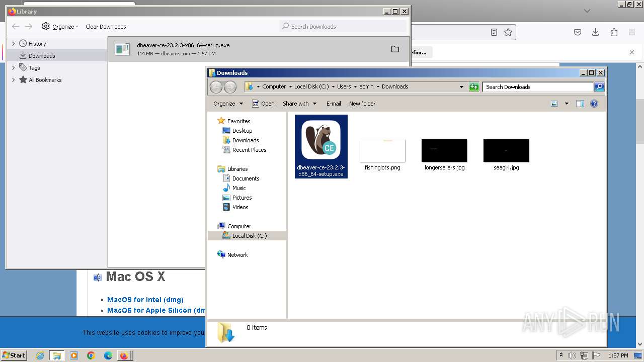Image resolution: width=644 pixels, height=362 pixels.
Task: Go back arrow in Library window
Action: coord(16,26)
